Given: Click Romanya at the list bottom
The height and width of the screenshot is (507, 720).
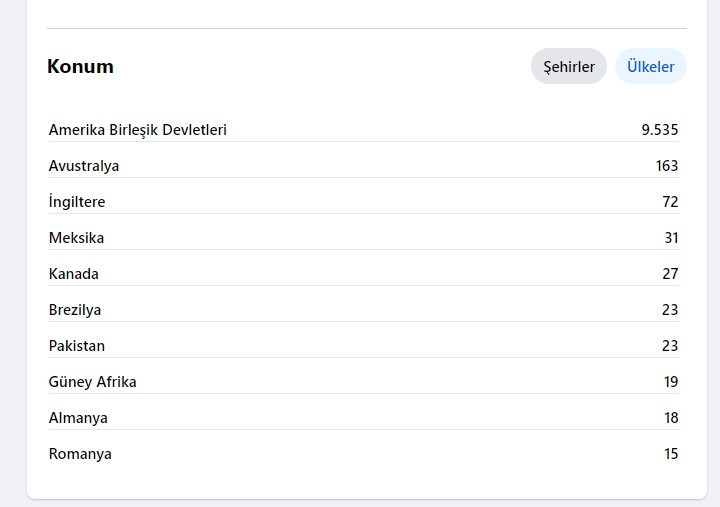Looking at the screenshot, I should [80, 454].
